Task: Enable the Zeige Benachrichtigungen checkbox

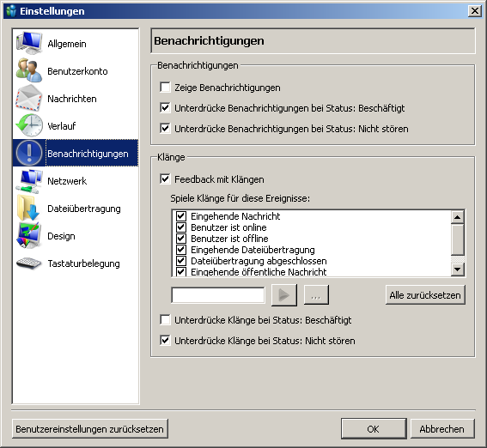Action: [x=165, y=88]
